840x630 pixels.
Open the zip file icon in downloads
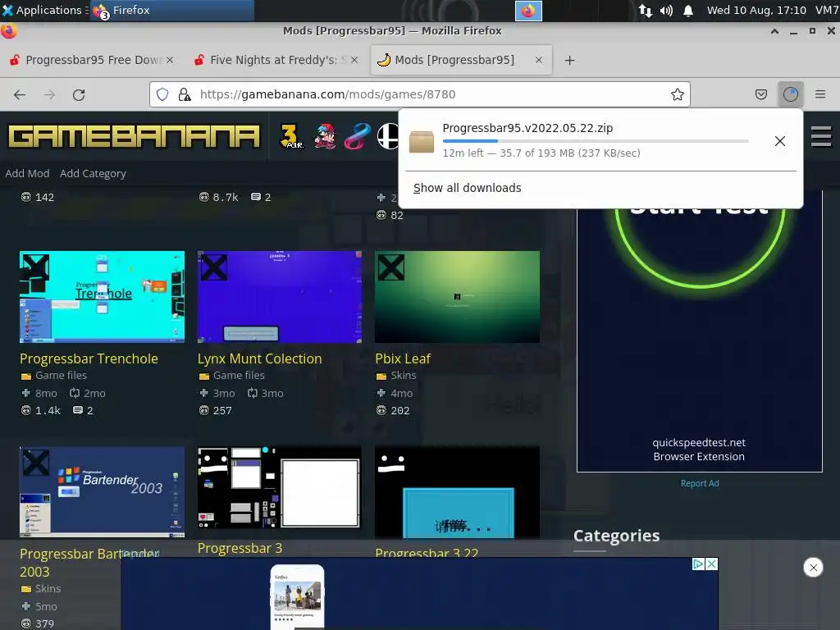tap(422, 141)
